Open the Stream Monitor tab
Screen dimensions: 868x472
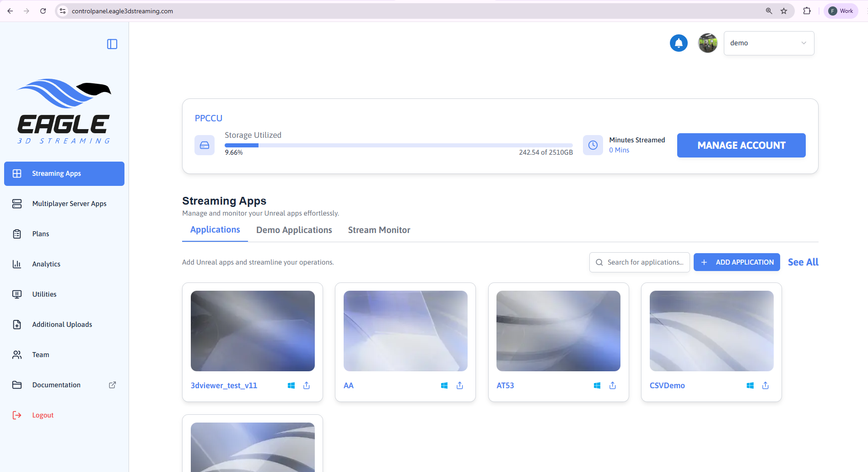[379, 230]
